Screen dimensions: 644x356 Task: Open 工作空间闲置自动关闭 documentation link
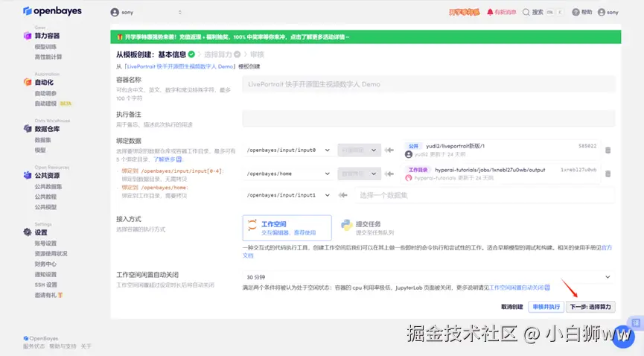pyautogui.click(x=520, y=287)
